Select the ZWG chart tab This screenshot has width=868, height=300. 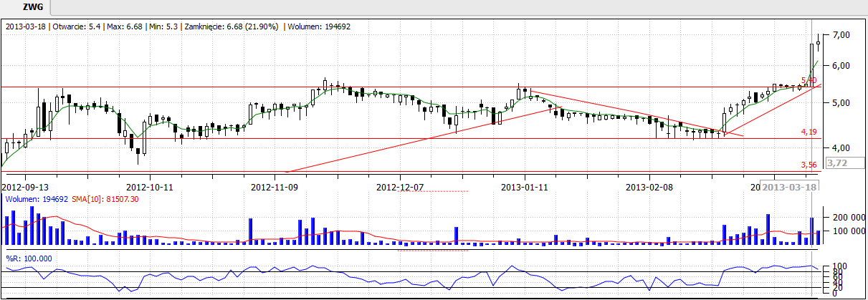point(32,7)
